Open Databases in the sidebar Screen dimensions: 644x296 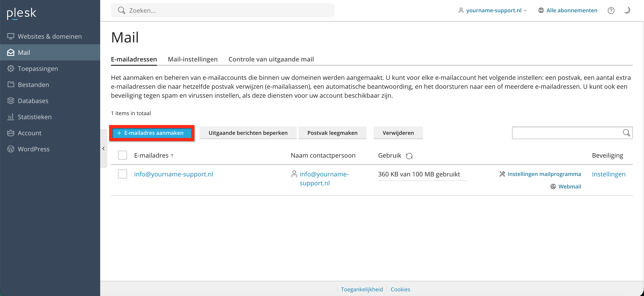pyautogui.click(x=33, y=101)
